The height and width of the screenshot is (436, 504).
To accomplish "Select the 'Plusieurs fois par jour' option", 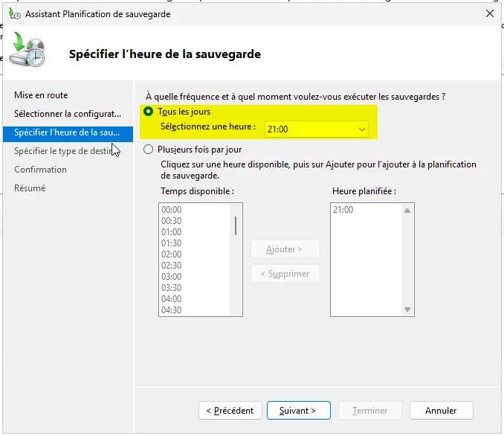I will (149, 150).
